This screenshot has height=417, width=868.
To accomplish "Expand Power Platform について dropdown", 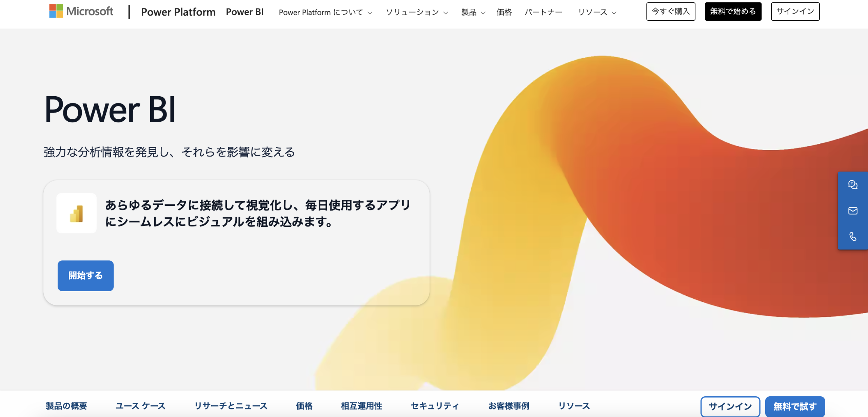I will 325,13.
